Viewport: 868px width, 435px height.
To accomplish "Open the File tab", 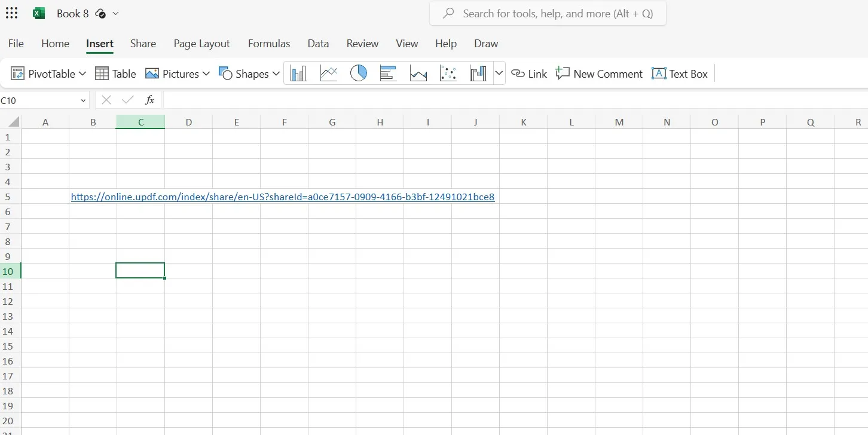I will (16, 44).
